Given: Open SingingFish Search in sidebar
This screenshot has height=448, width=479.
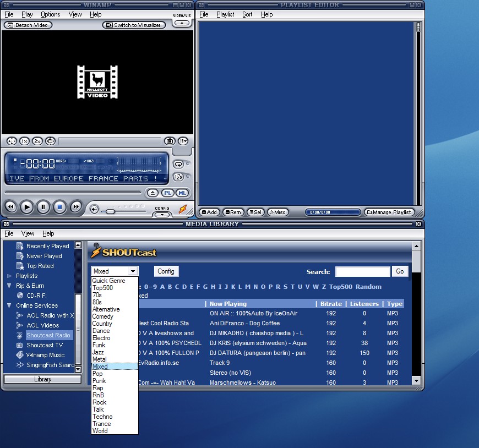Looking at the screenshot, I should 50,365.
